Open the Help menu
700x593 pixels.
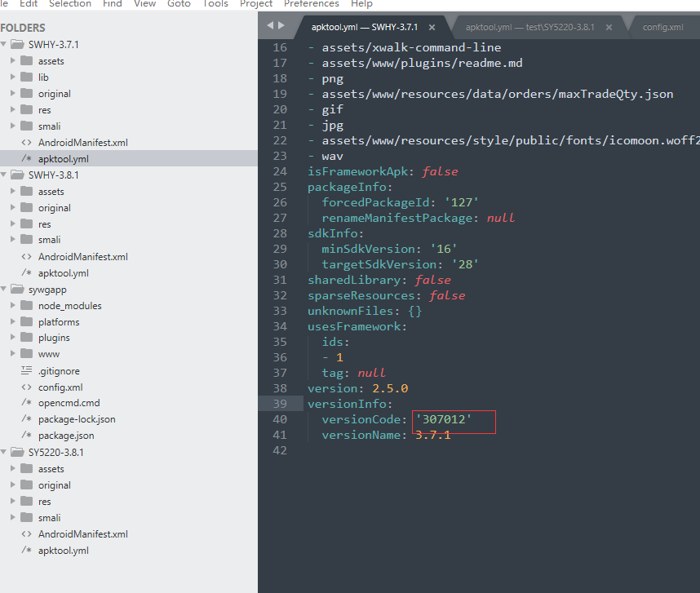361,3
